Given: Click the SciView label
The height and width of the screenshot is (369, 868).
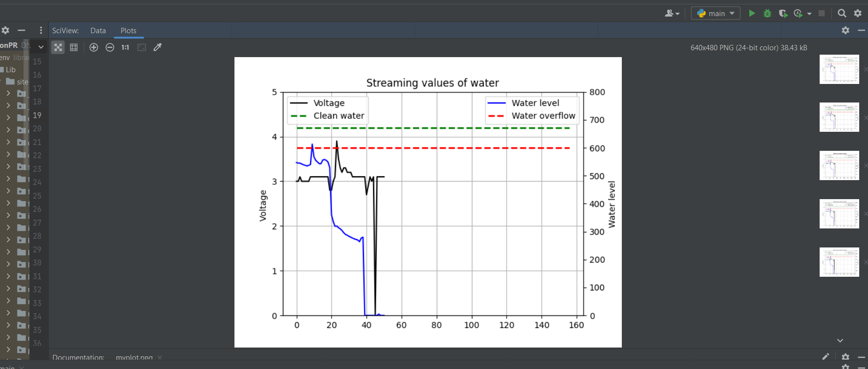Looking at the screenshot, I should [x=65, y=30].
